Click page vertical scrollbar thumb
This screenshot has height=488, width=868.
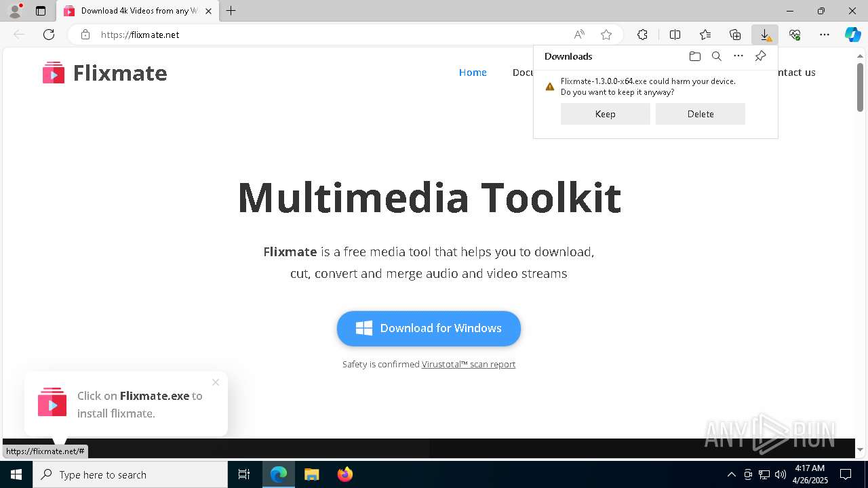tap(860, 87)
